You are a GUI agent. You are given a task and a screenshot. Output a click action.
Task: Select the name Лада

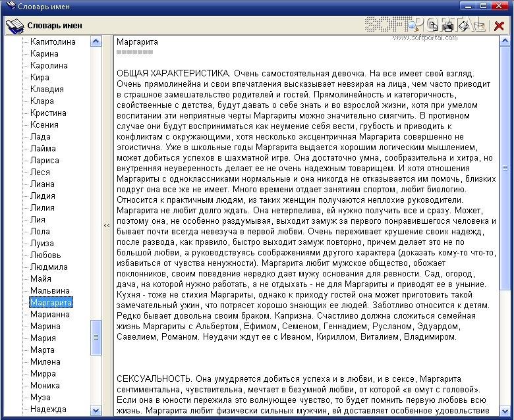click(x=40, y=136)
